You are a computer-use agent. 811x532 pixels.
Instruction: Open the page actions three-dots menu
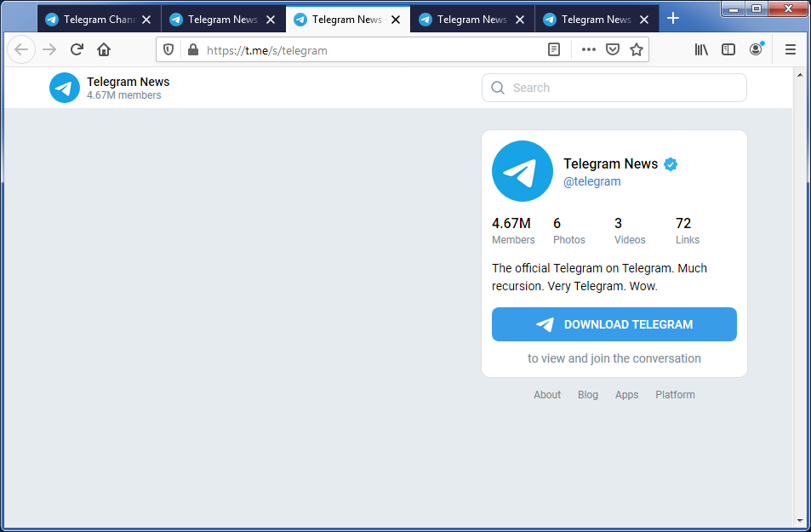coord(589,49)
